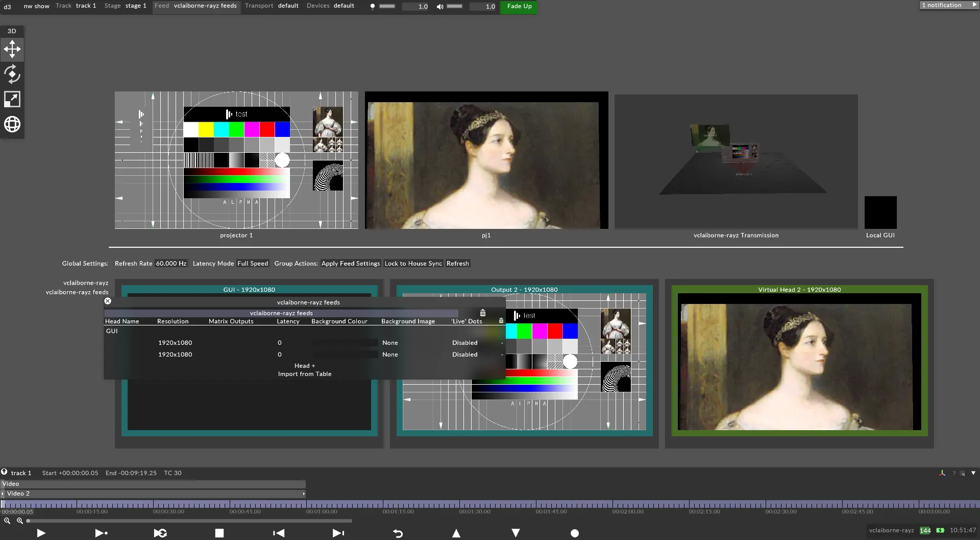
Task: Open the d3 menu
Action: pos(7,7)
